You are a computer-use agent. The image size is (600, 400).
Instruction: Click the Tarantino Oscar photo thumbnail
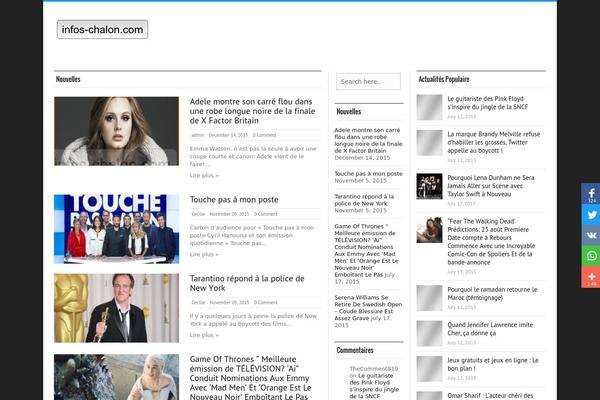(116, 308)
